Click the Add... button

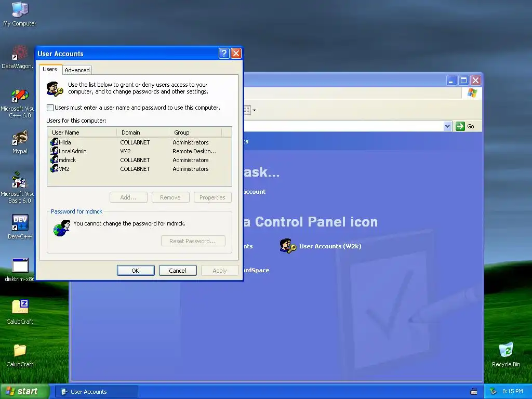pos(128,197)
